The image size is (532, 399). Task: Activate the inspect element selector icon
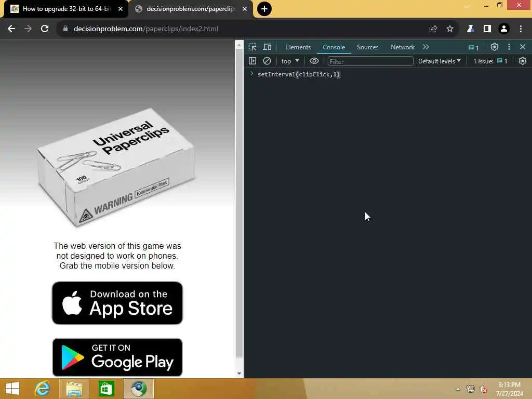pos(252,47)
